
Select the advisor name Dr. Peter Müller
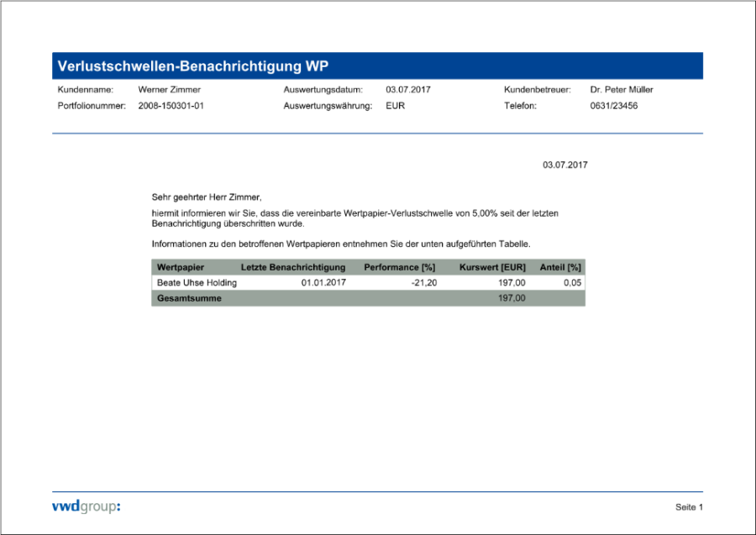[x=621, y=89]
